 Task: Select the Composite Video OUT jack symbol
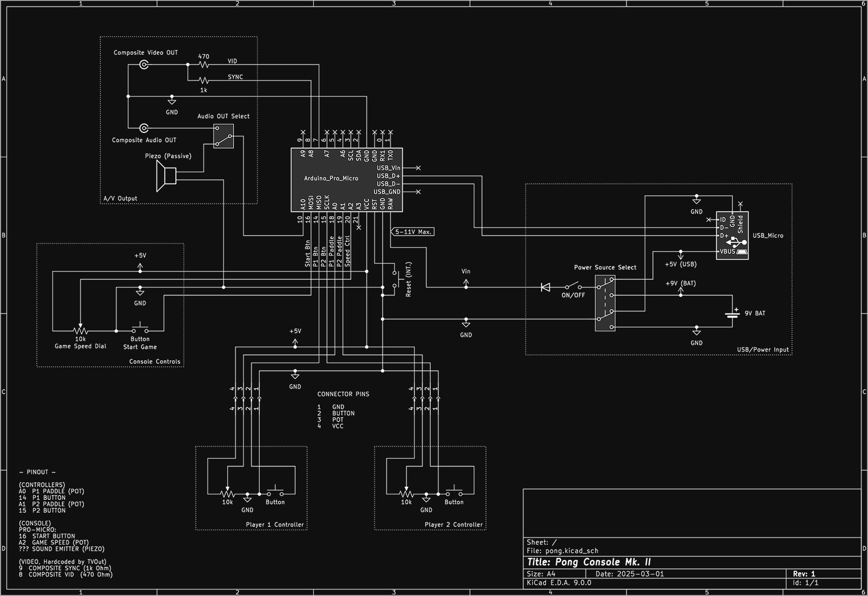[144, 65]
